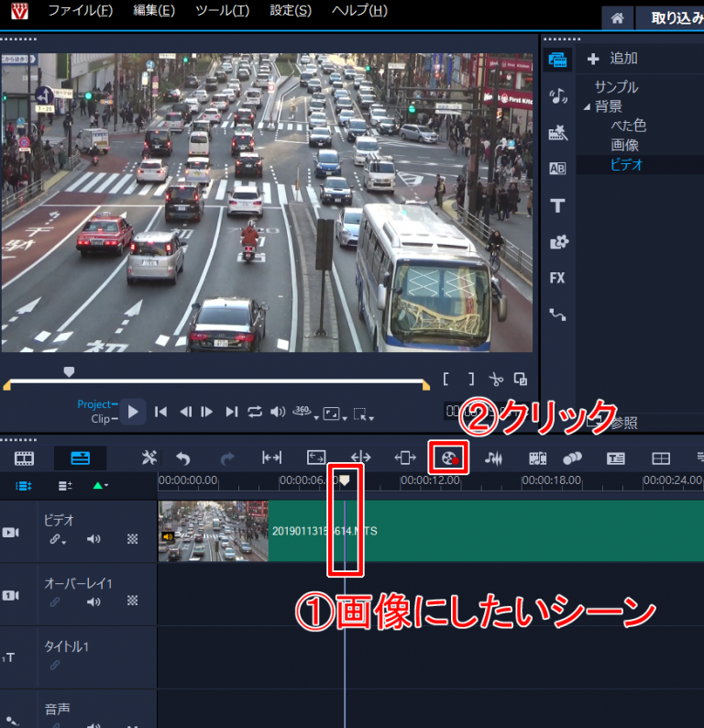Click the Slip tool icon

click(x=271, y=458)
